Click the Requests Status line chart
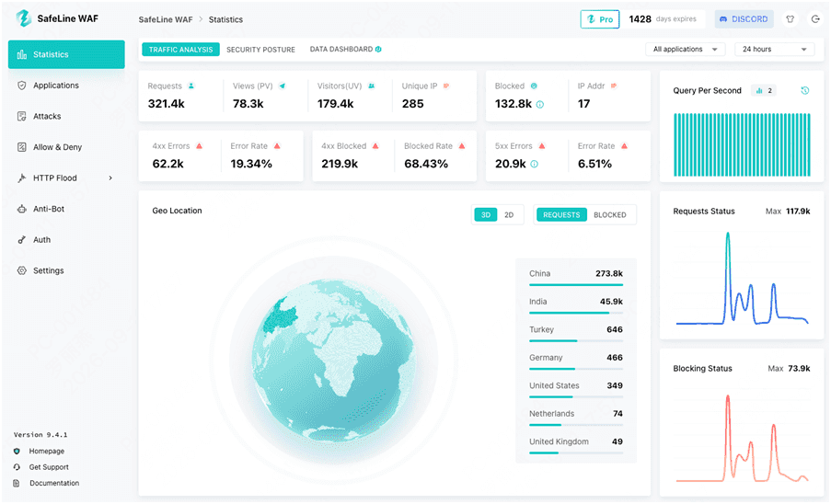The height and width of the screenshot is (504, 831). pos(742,279)
